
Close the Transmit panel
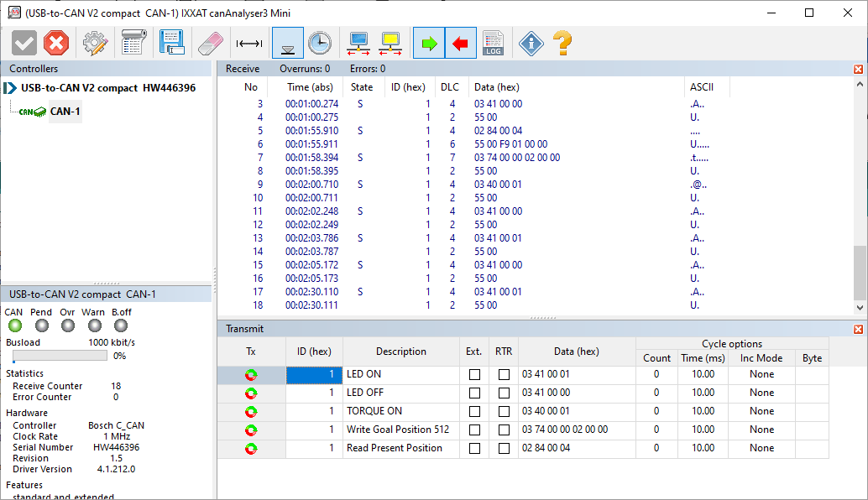coord(858,330)
